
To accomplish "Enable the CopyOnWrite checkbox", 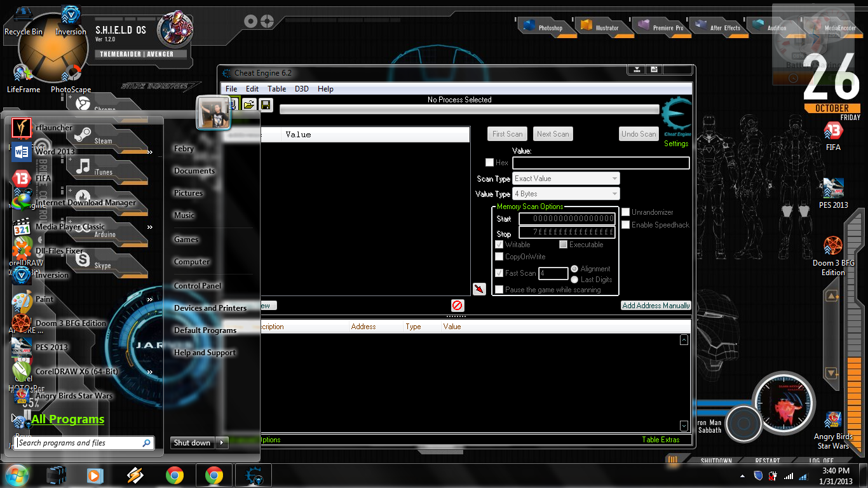I will 499,257.
